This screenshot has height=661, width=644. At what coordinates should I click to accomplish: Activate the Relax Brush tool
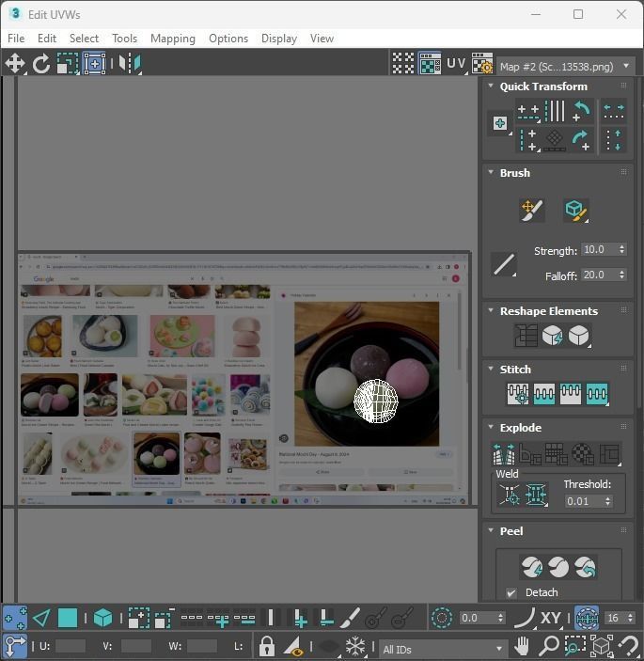point(576,211)
